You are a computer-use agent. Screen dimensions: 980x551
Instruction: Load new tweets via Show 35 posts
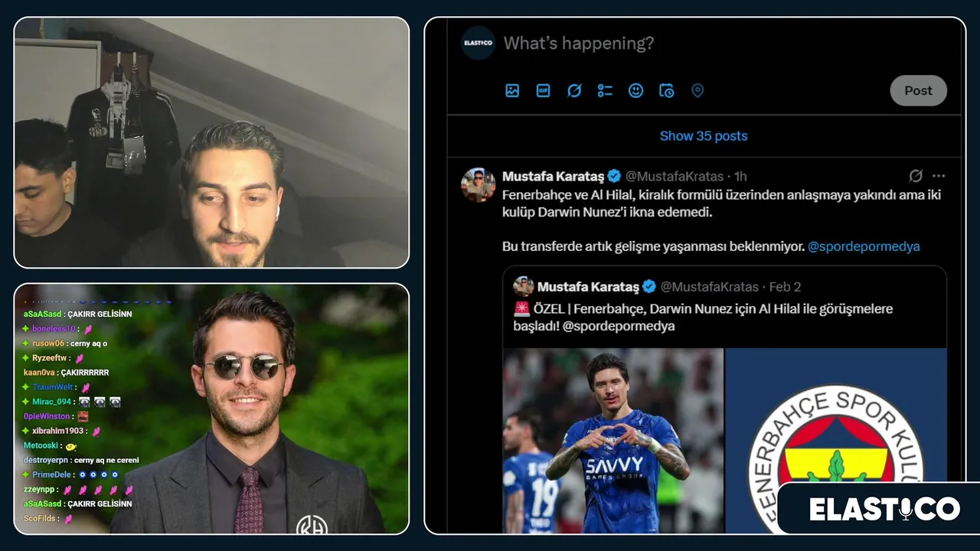pyautogui.click(x=704, y=136)
